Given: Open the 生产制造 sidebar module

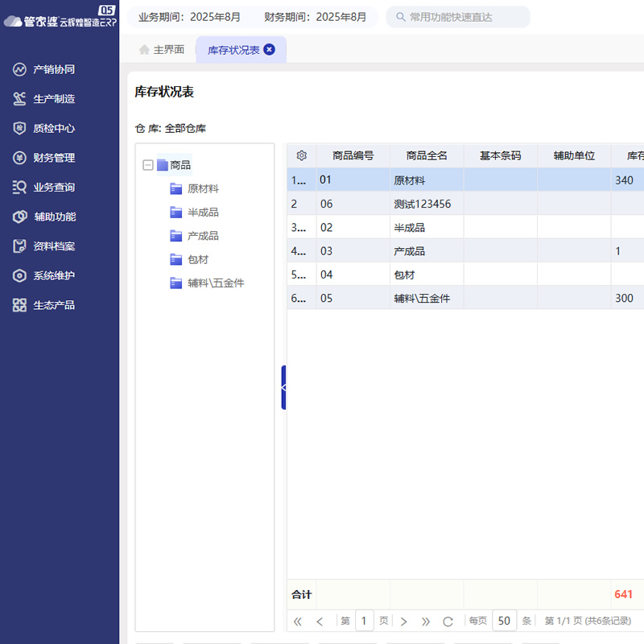Looking at the screenshot, I should [x=43, y=99].
